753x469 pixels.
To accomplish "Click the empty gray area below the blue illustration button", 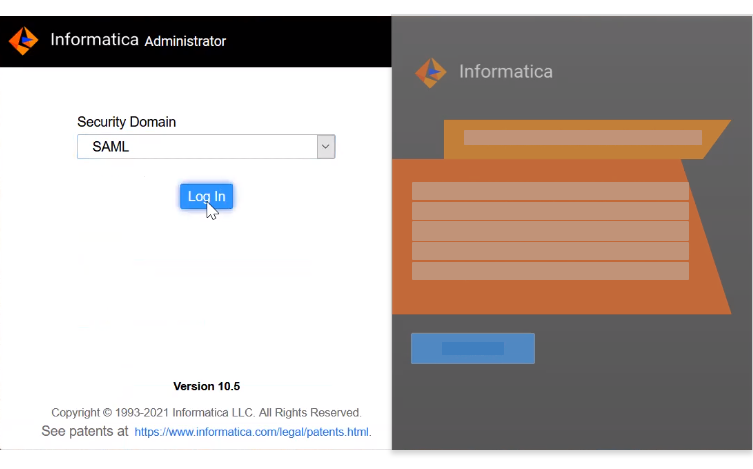I will (x=570, y=410).
